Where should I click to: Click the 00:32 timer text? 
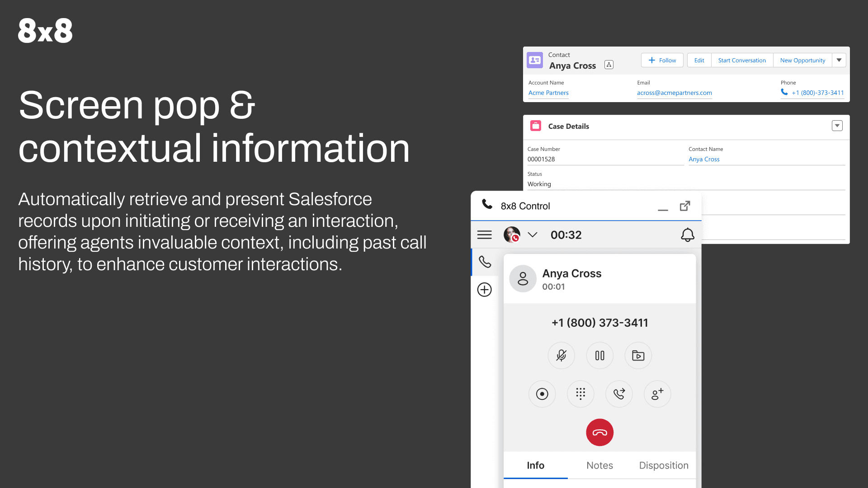point(566,235)
